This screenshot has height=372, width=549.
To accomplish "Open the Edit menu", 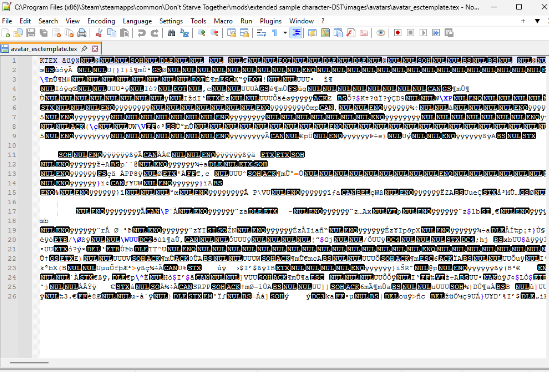I will click(25, 21).
